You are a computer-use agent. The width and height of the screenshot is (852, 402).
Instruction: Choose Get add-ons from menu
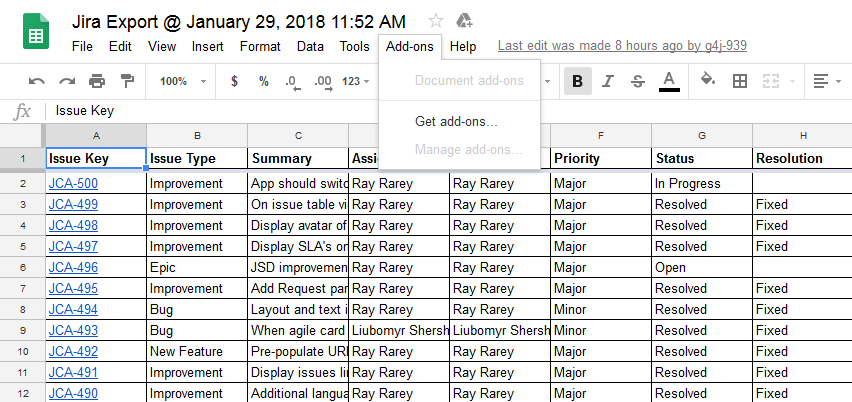pos(456,121)
